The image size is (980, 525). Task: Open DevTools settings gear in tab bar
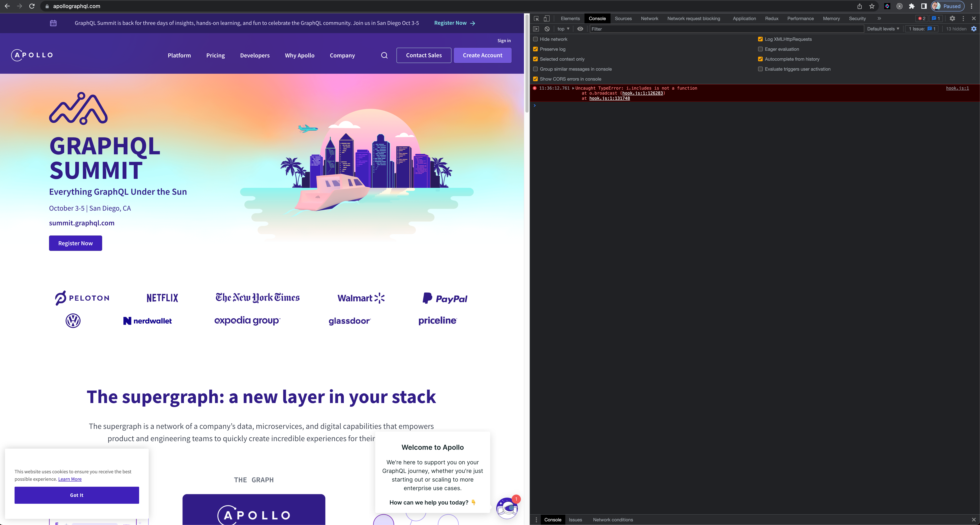(x=952, y=18)
